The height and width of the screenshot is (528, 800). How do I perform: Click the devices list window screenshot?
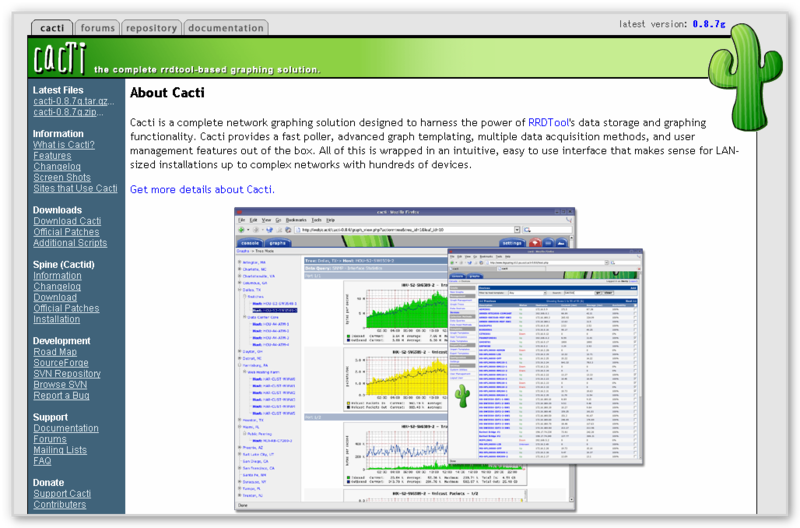(x=545, y=357)
